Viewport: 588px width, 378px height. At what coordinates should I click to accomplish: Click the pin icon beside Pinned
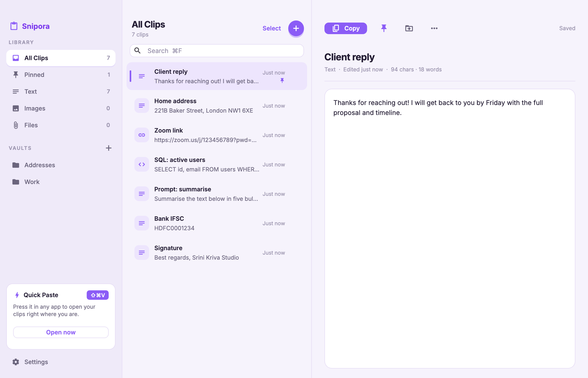(16, 75)
